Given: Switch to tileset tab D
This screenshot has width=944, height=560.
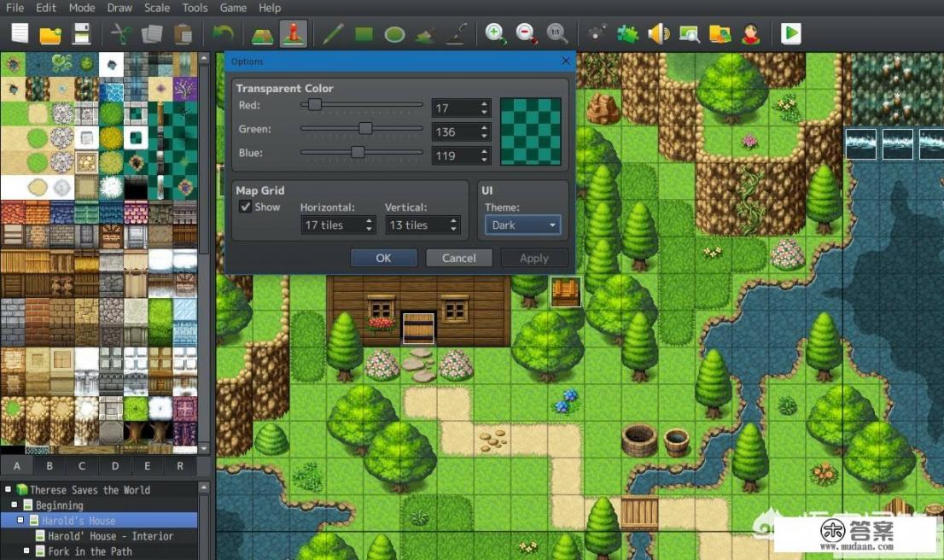Looking at the screenshot, I should click(x=115, y=465).
